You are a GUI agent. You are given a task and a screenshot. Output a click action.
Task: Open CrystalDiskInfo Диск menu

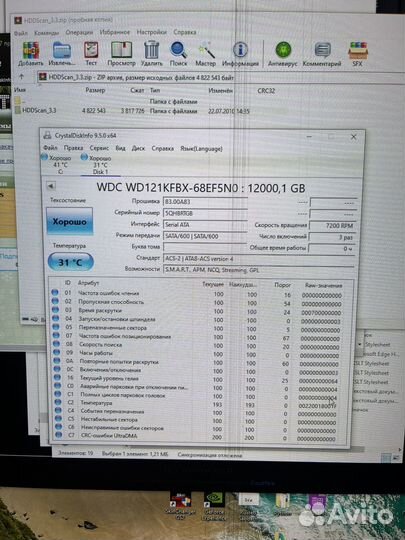(x=138, y=148)
